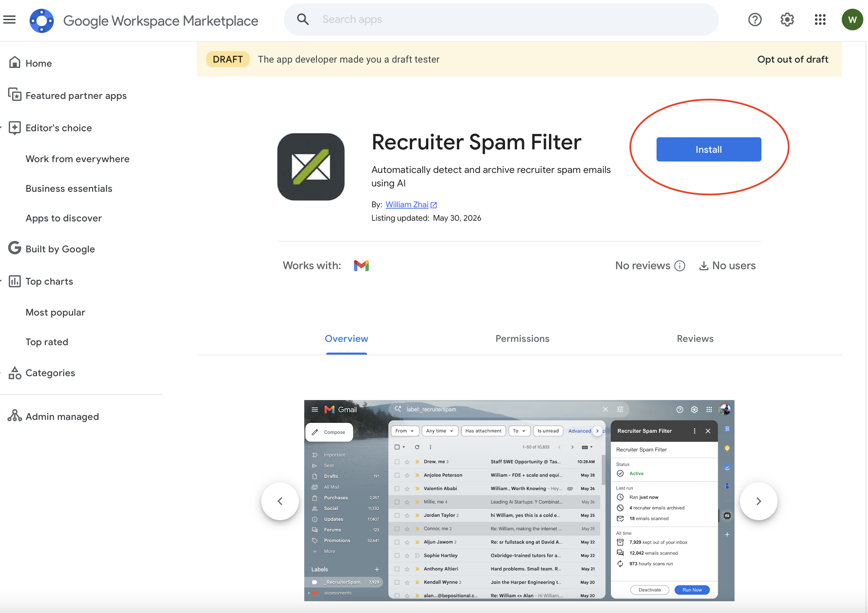The width and height of the screenshot is (868, 613).
Task: Switch to the Reviews tab
Action: coord(695,339)
